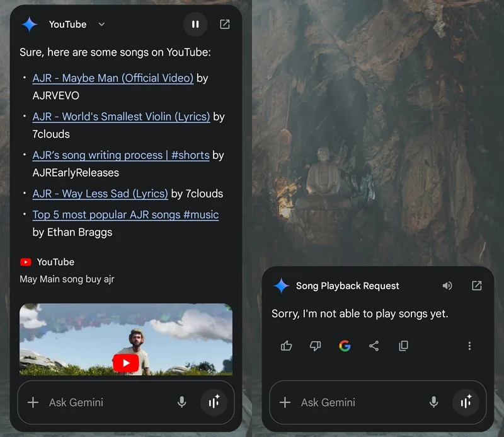Viewport: 504px width, 437px height.
Task: Click the 'Song Playback Request' title
Action: pos(348,286)
